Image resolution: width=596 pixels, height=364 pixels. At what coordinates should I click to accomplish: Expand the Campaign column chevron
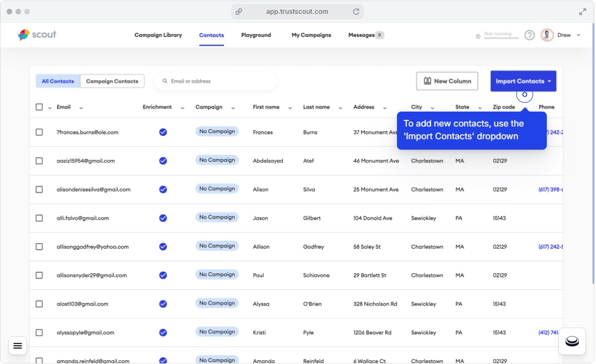(x=233, y=108)
